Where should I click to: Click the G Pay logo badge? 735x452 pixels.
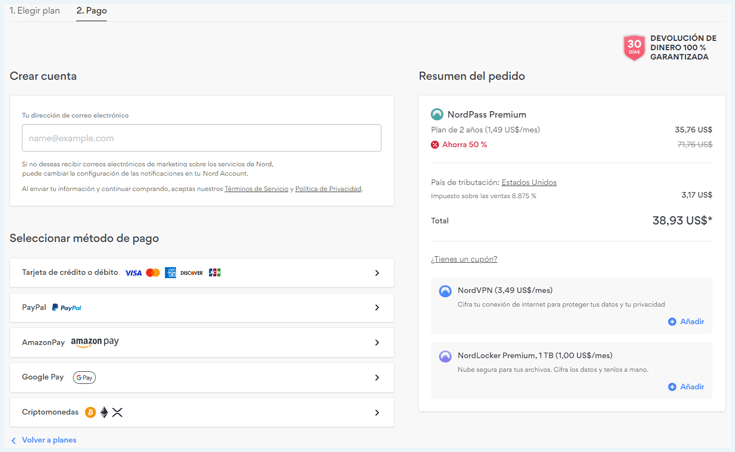pos(84,377)
